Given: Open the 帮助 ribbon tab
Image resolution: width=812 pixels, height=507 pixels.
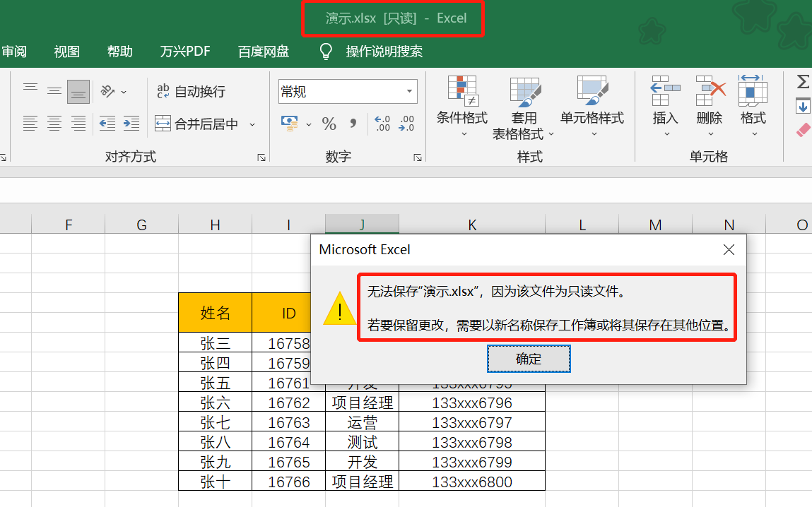Looking at the screenshot, I should pyautogui.click(x=119, y=52).
